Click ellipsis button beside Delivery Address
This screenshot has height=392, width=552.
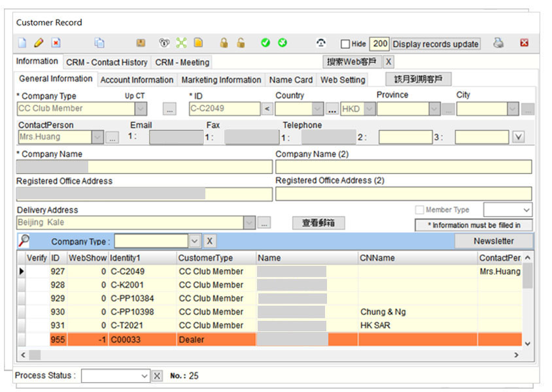click(264, 223)
